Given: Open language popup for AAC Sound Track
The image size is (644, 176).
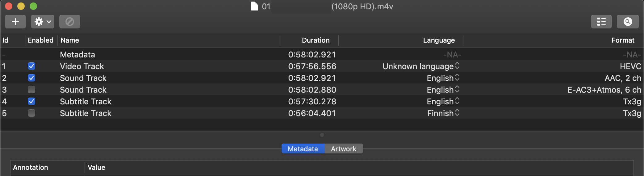Looking at the screenshot, I should (x=443, y=78).
